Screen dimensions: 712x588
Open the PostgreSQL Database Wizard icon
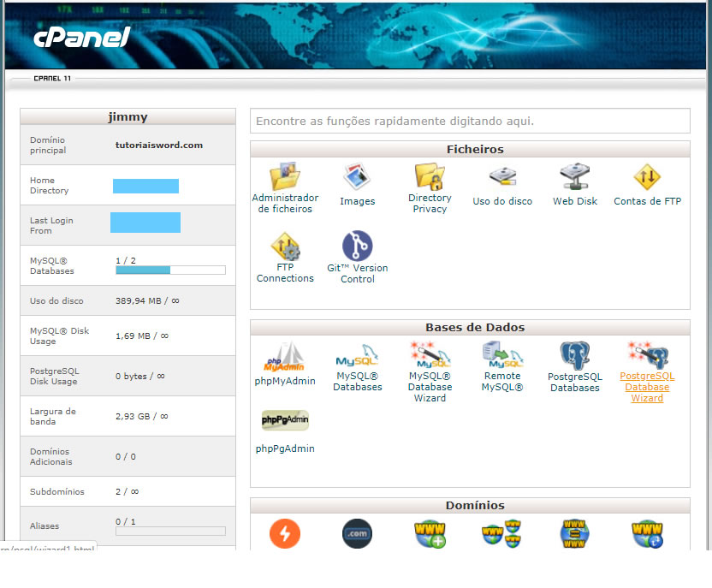[x=647, y=355]
